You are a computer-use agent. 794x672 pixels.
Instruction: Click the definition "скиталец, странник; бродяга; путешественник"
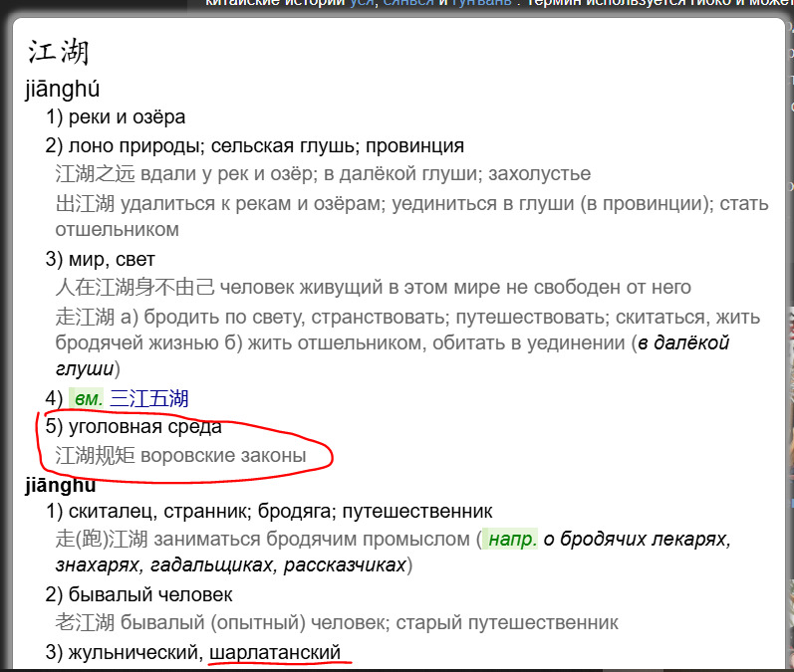(x=280, y=512)
